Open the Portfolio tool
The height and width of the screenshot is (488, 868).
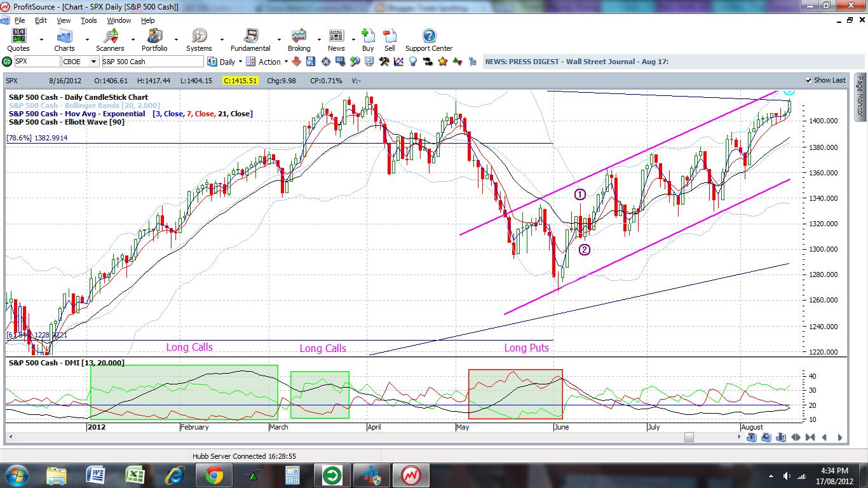coord(154,40)
